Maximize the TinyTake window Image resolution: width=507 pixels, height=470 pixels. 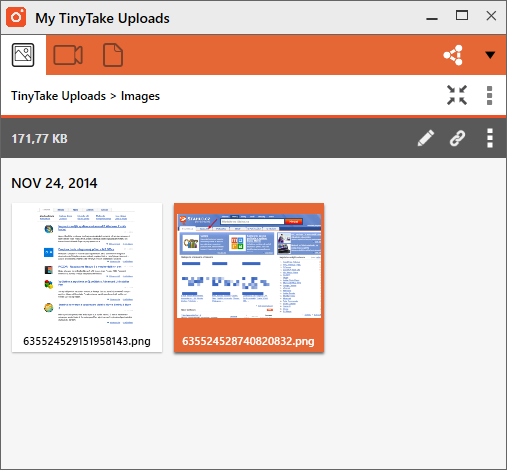point(462,15)
